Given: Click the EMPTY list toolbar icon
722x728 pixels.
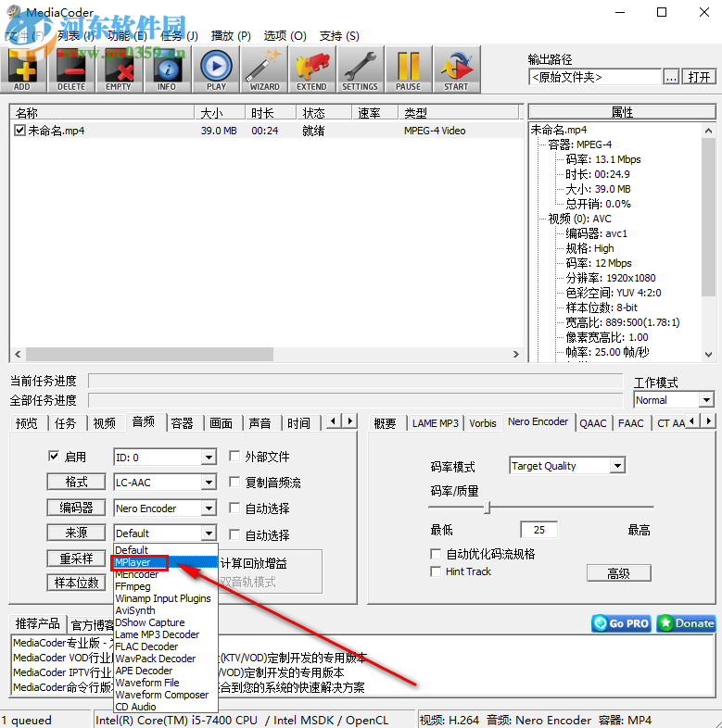Looking at the screenshot, I should click(x=119, y=69).
